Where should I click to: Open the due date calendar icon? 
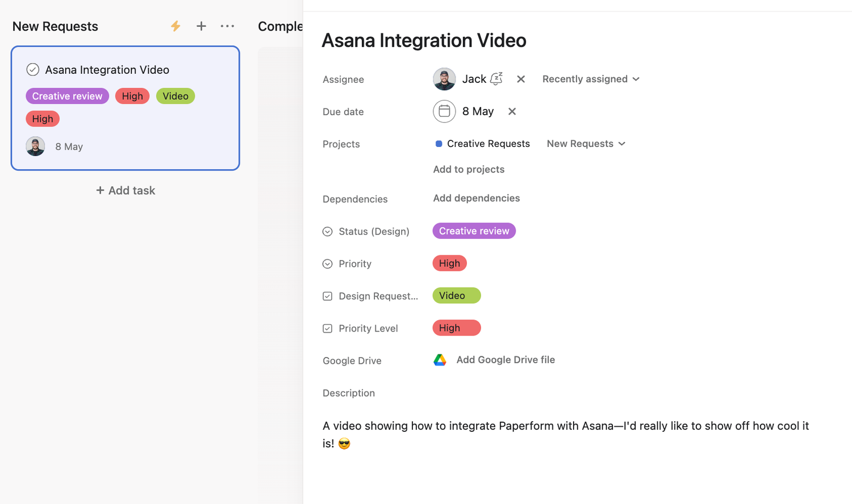point(444,111)
